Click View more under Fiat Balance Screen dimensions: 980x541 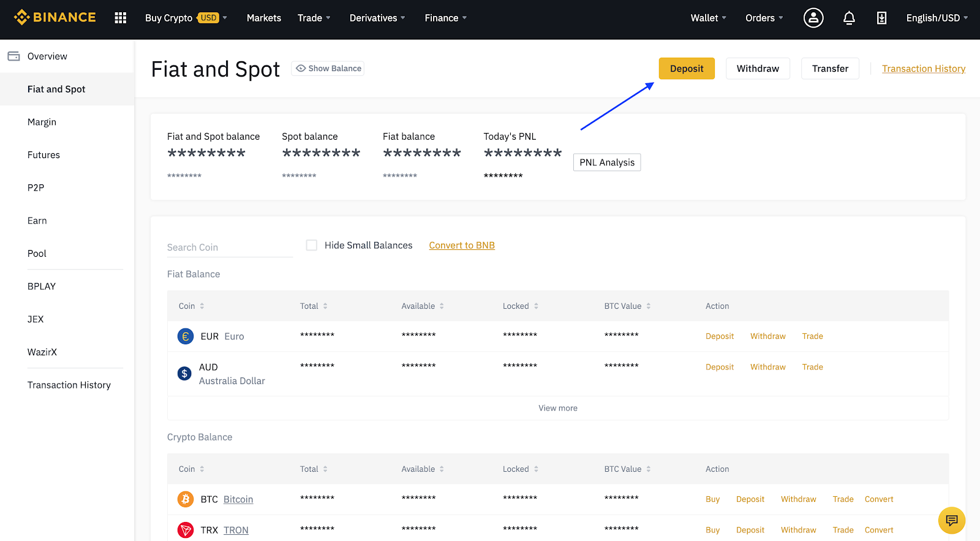click(558, 408)
